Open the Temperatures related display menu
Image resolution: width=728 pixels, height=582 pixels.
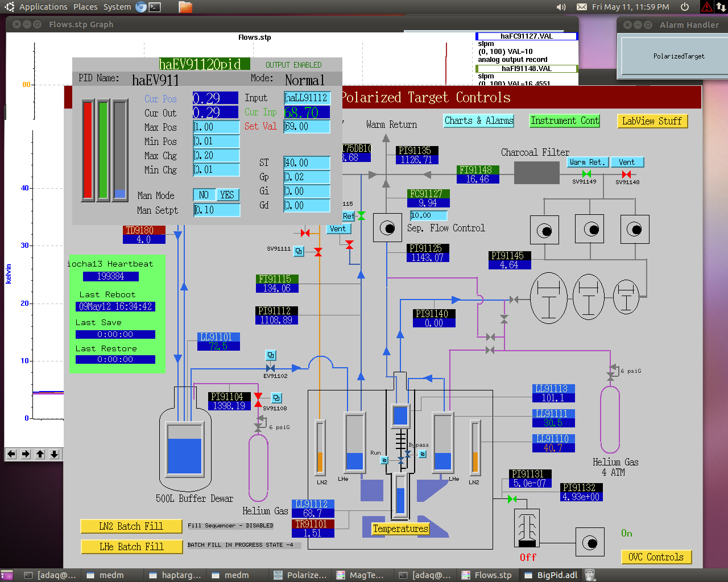[x=400, y=529]
